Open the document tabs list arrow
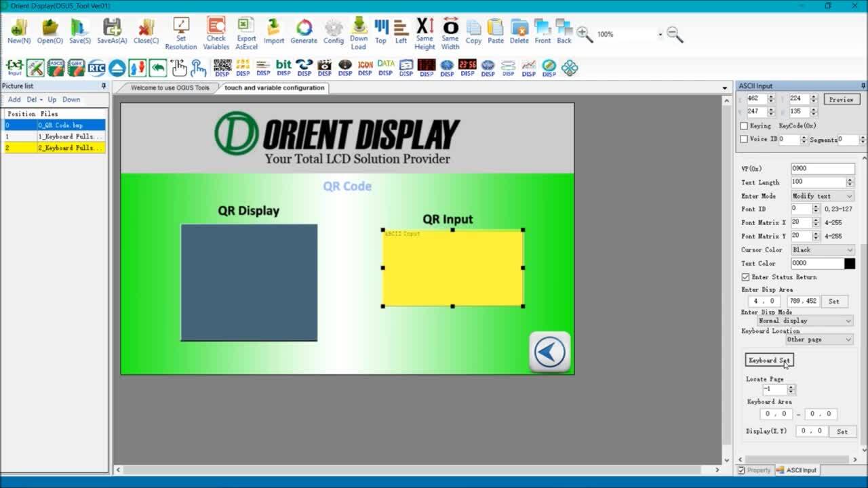Image resolution: width=868 pixels, height=488 pixels. pyautogui.click(x=725, y=88)
